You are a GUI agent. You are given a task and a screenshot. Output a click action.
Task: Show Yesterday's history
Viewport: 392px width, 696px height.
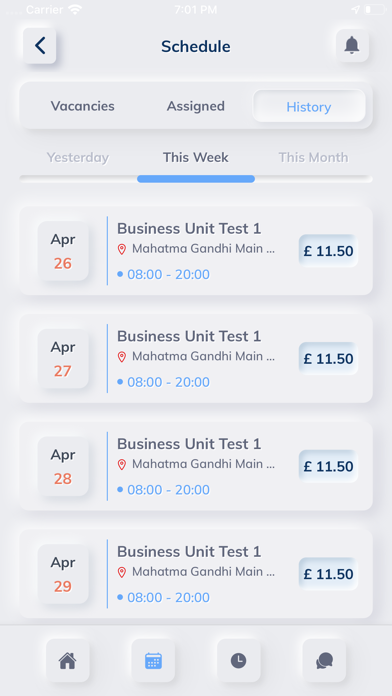pyautogui.click(x=78, y=158)
